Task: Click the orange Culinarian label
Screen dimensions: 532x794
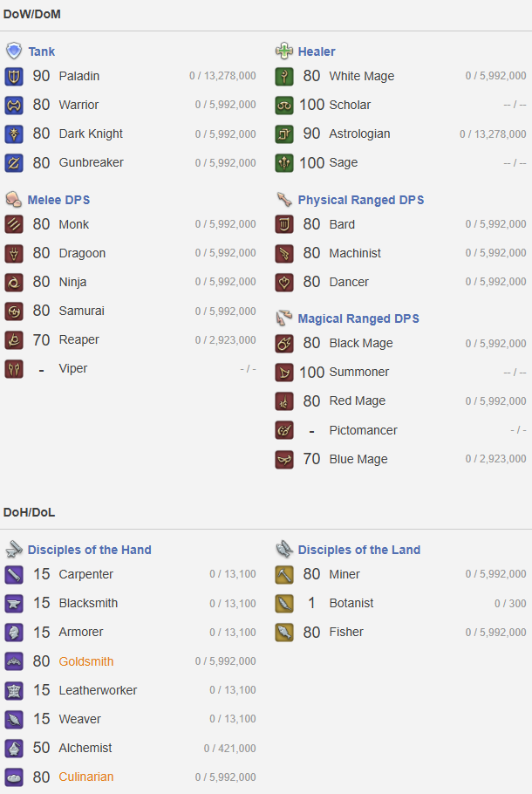Action: pos(86,777)
